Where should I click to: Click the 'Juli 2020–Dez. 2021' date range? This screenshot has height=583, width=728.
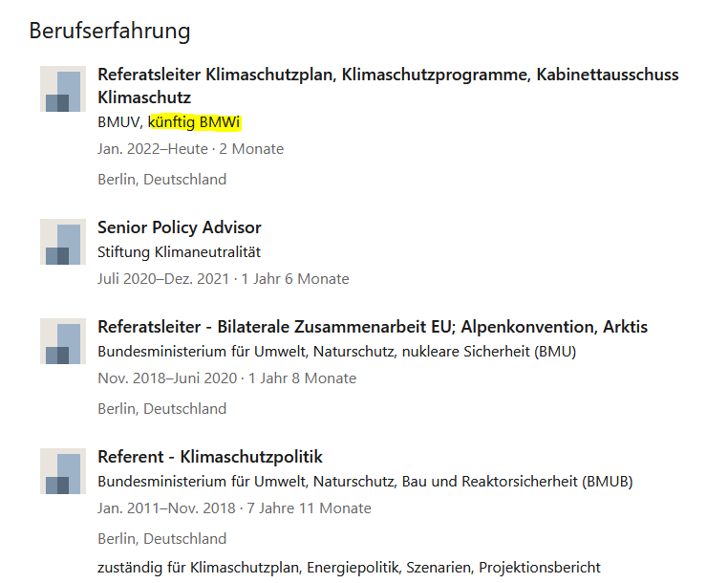click(163, 279)
